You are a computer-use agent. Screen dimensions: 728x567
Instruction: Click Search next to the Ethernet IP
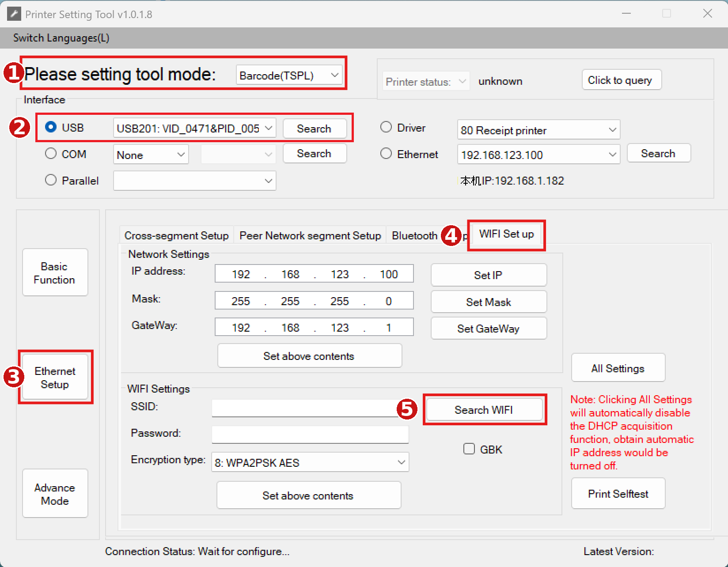pyautogui.click(x=658, y=153)
